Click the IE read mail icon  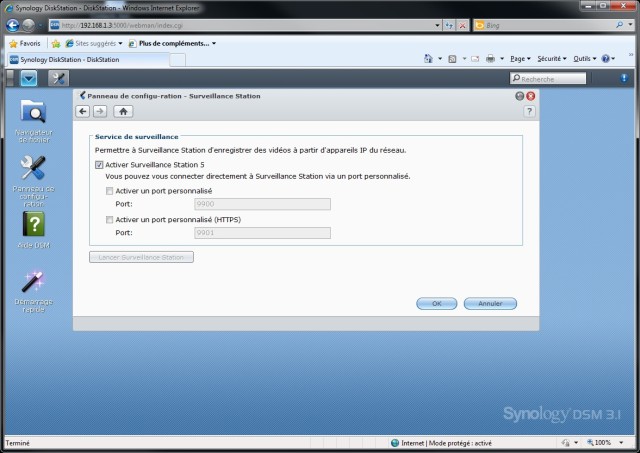tap(475, 59)
